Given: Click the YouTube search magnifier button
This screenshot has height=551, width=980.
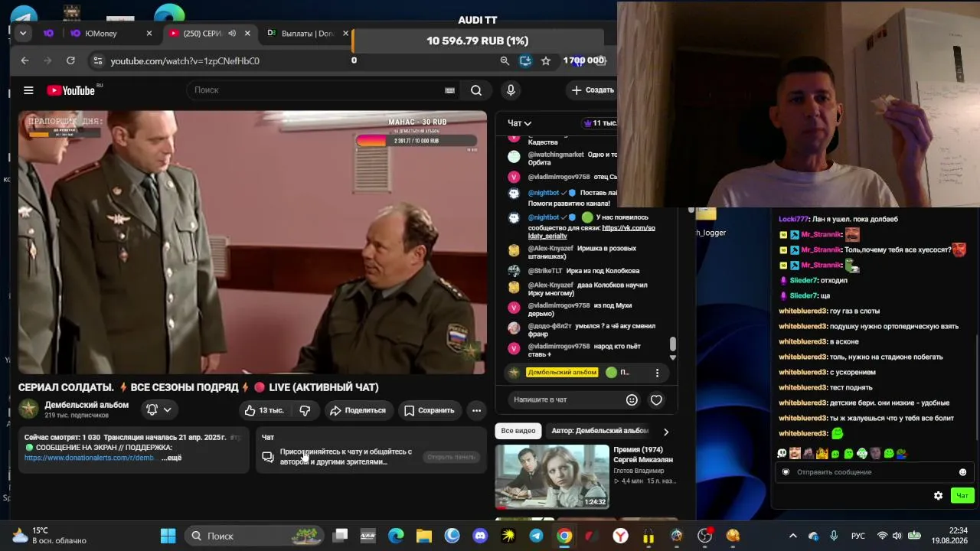Looking at the screenshot, I should click(476, 90).
